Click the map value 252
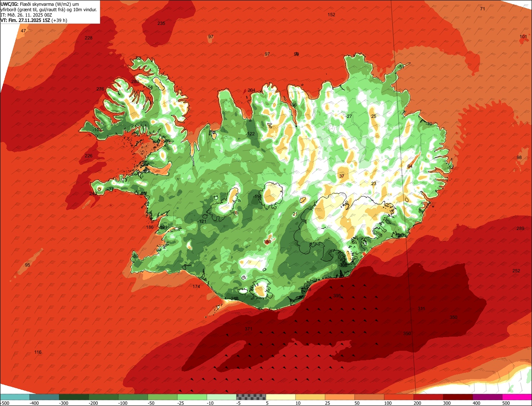The height and width of the screenshot is (406, 532). click(516, 271)
